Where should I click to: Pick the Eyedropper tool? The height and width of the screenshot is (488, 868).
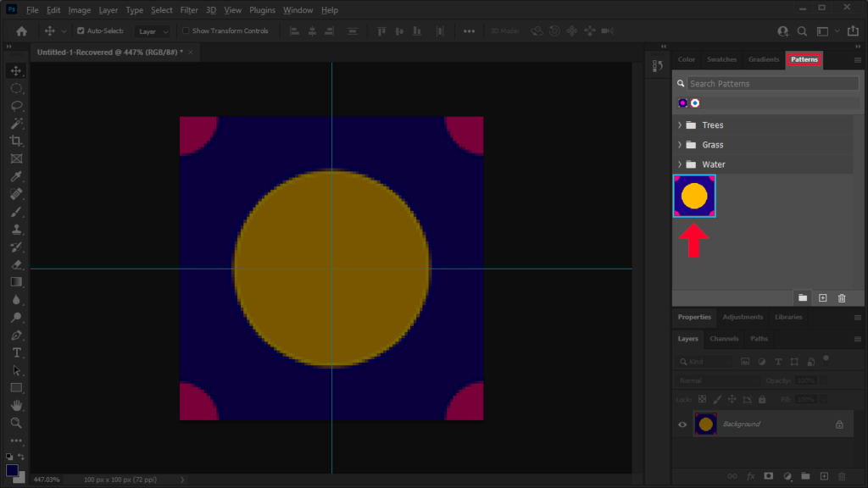[x=16, y=176]
